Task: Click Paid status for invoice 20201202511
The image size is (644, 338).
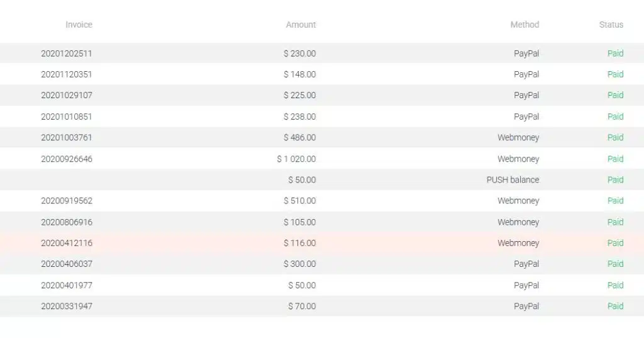Action: tap(615, 54)
